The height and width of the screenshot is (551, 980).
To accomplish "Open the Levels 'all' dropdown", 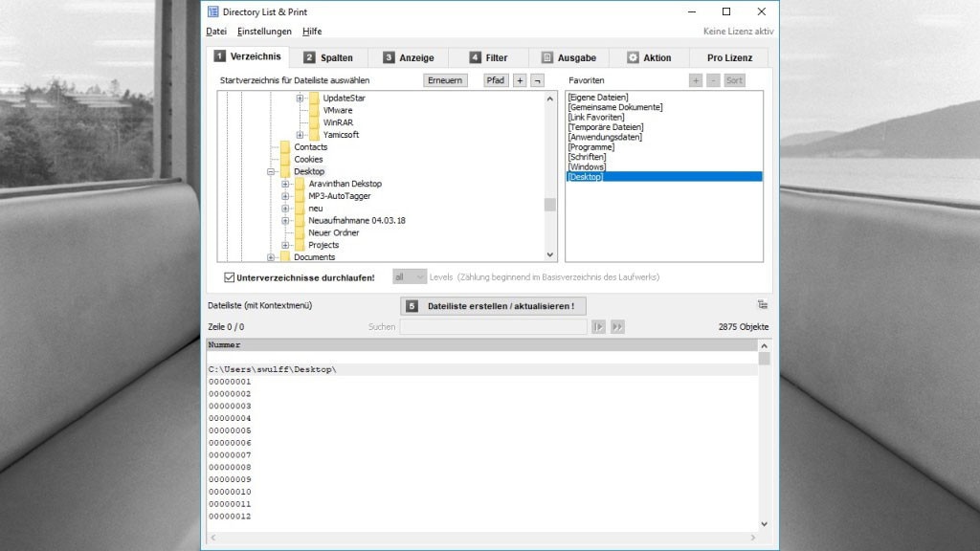I will [x=409, y=277].
